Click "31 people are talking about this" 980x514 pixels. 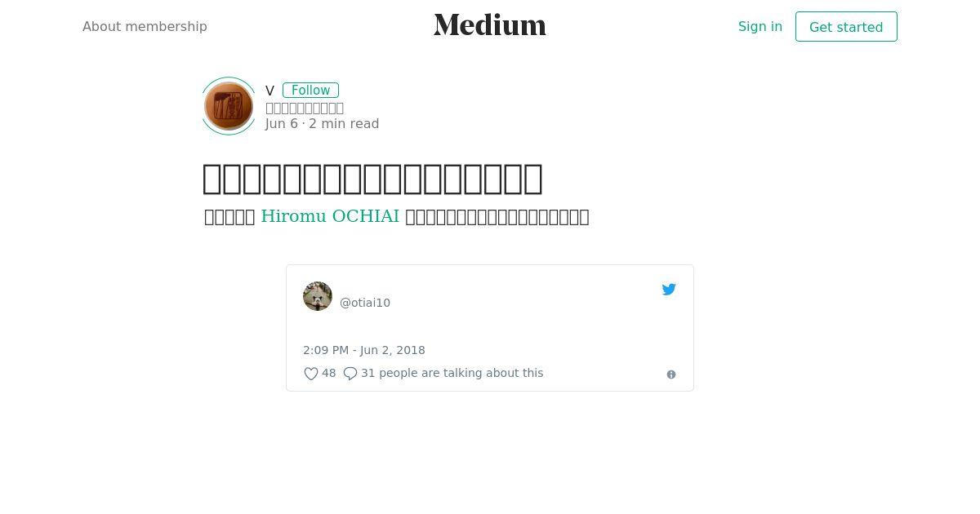(452, 373)
